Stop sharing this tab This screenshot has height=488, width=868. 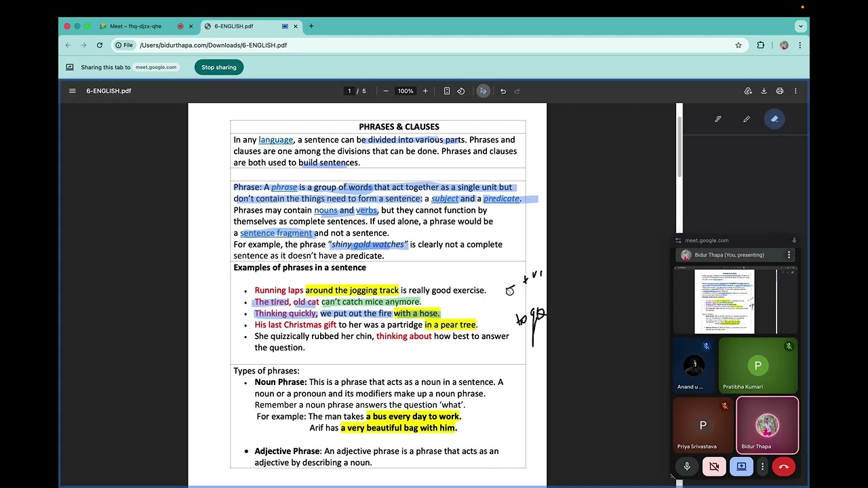(x=219, y=67)
